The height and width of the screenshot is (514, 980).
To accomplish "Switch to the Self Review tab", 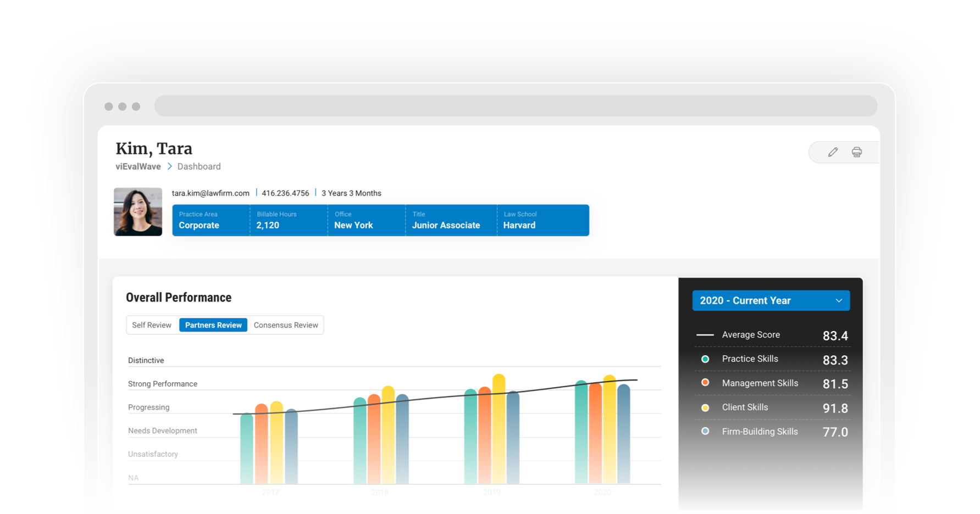I will [152, 325].
